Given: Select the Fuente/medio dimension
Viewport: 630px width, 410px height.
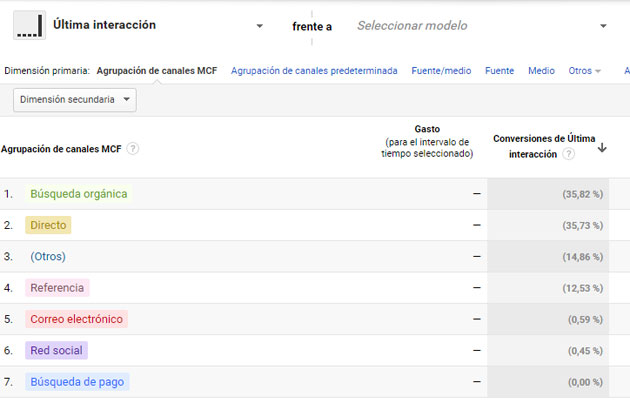Looking at the screenshot, I should (x=441, y=71).
